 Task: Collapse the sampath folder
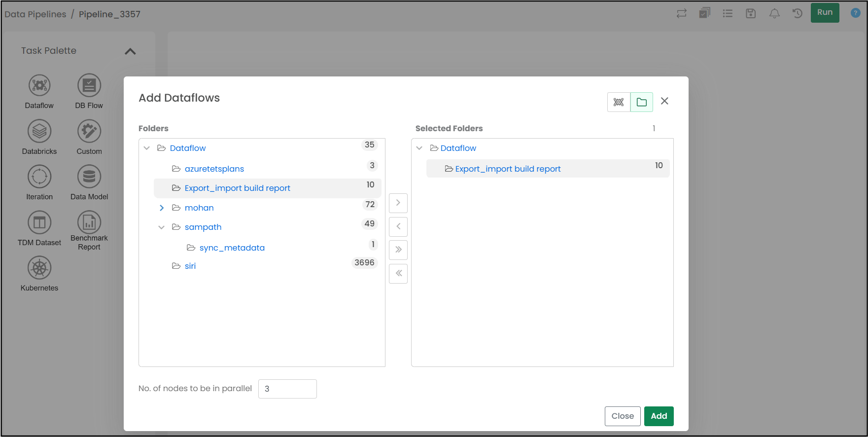click(162, 227)
